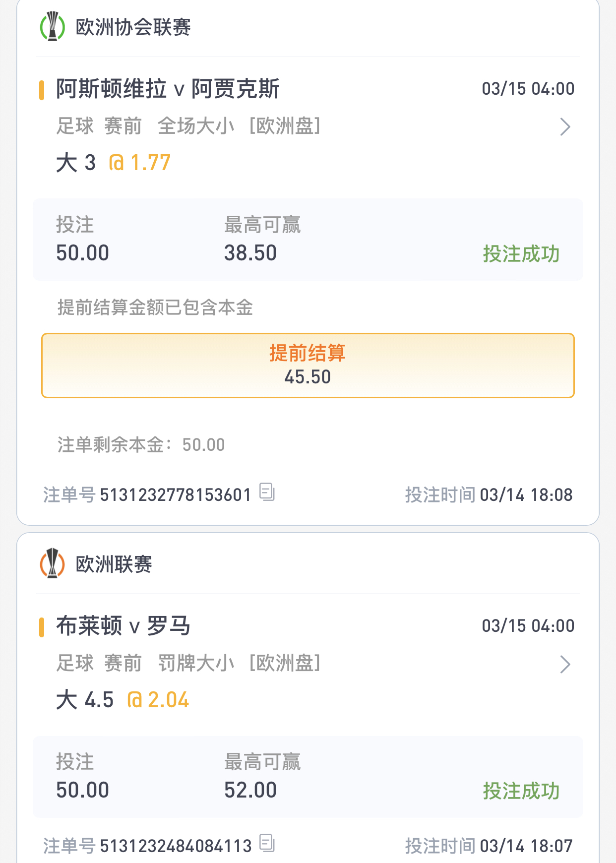Click the 最高可赢 38.50 amount
The width and height of the screenshot is (616, 863).
pyautogui.click(x=250, y=253)
